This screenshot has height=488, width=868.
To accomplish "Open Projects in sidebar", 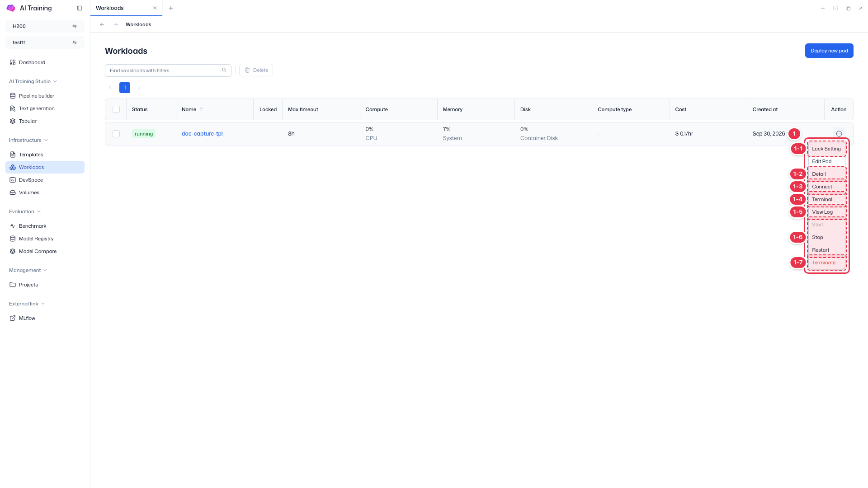I will (x=45, y=285).
